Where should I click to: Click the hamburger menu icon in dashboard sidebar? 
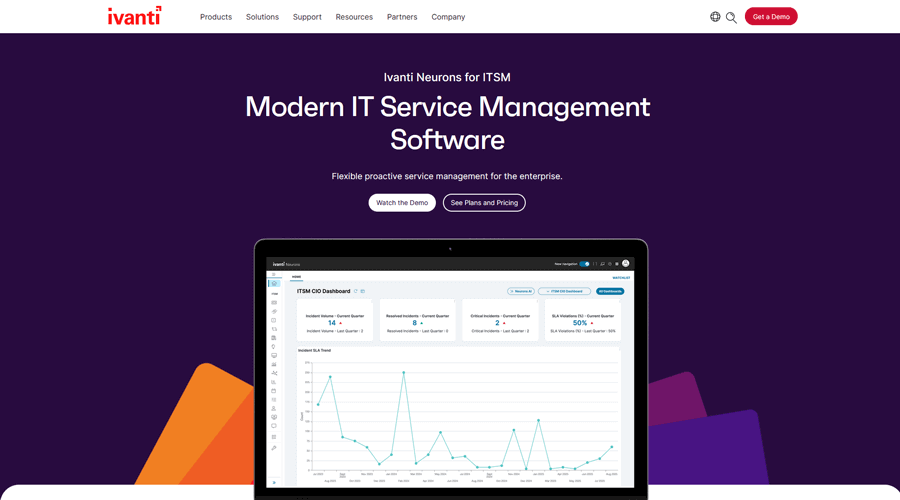coord(274,274)
